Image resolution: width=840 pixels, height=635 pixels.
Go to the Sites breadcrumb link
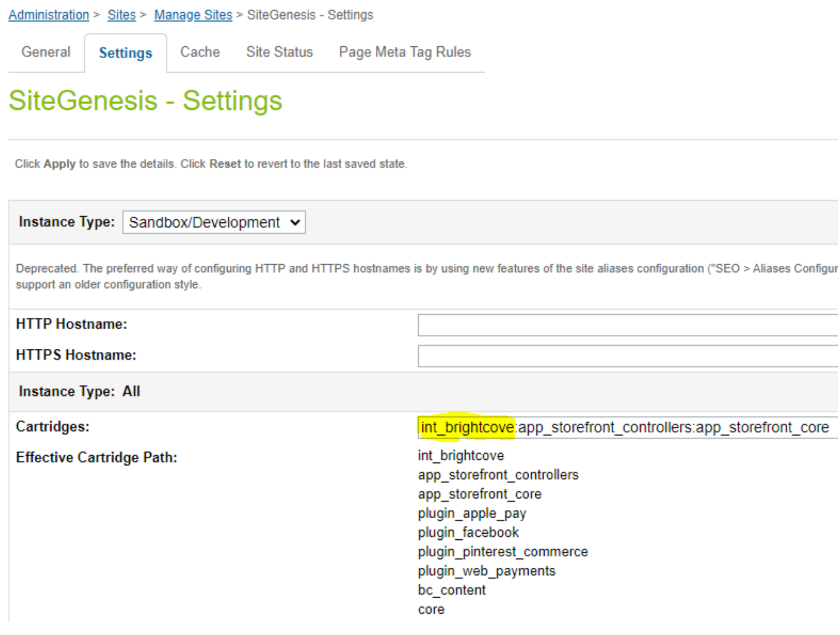(x=121, y=15)
